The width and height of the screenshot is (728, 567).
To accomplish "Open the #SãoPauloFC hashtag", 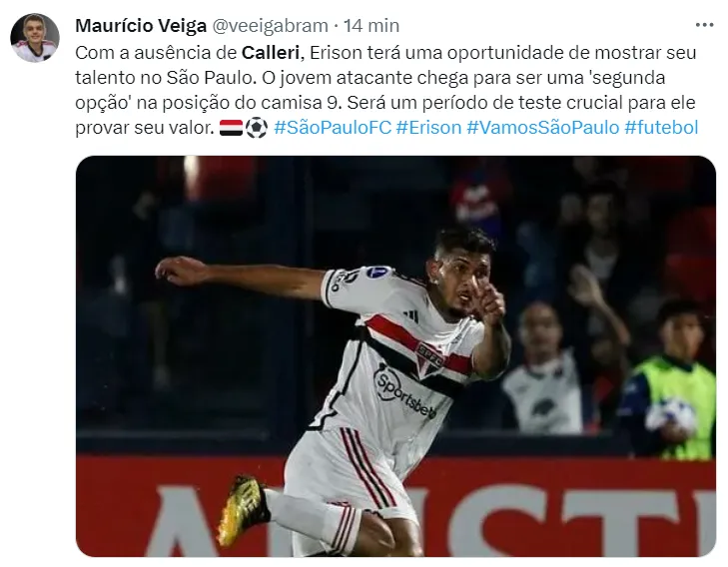I will [x=333, y=127].
